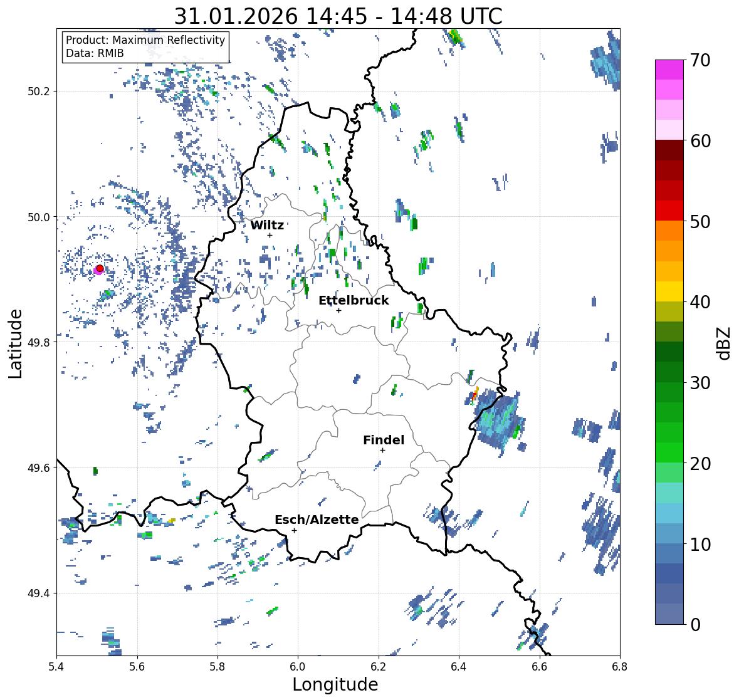Click the dBZ colorbar label
Image resolution: width=739 pixels, height=700 pixels.
click(725, 343)
